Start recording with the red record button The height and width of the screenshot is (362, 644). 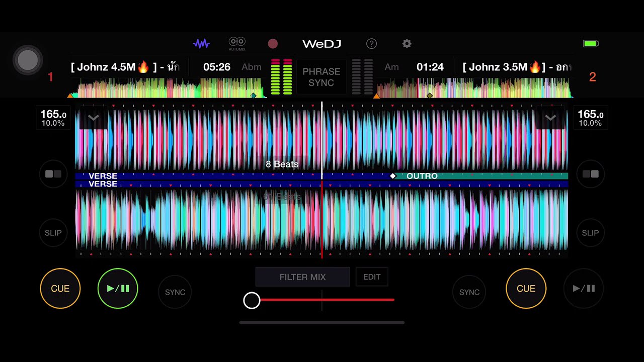[273, 44]
